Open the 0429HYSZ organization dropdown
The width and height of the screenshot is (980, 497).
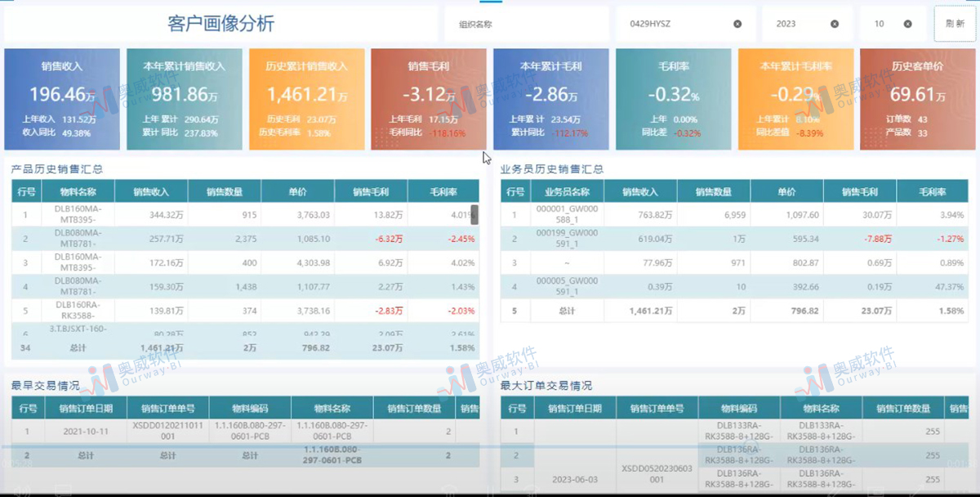point(685,25)
